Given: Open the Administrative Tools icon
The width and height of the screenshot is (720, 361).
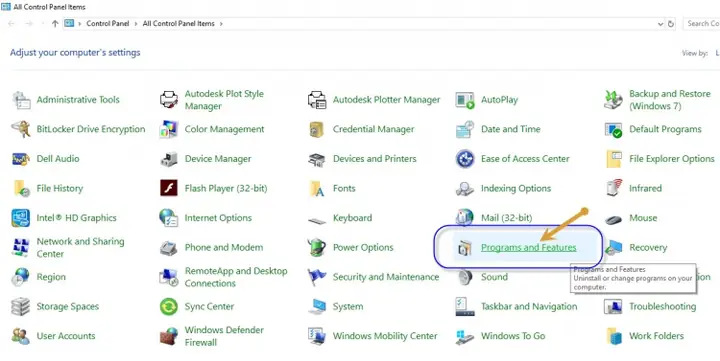Looking at the screenshot, I should [x=21, y=100].
